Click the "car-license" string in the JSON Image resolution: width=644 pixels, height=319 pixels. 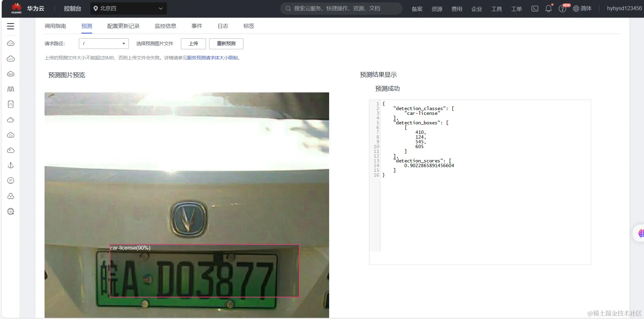click(422, 113)
